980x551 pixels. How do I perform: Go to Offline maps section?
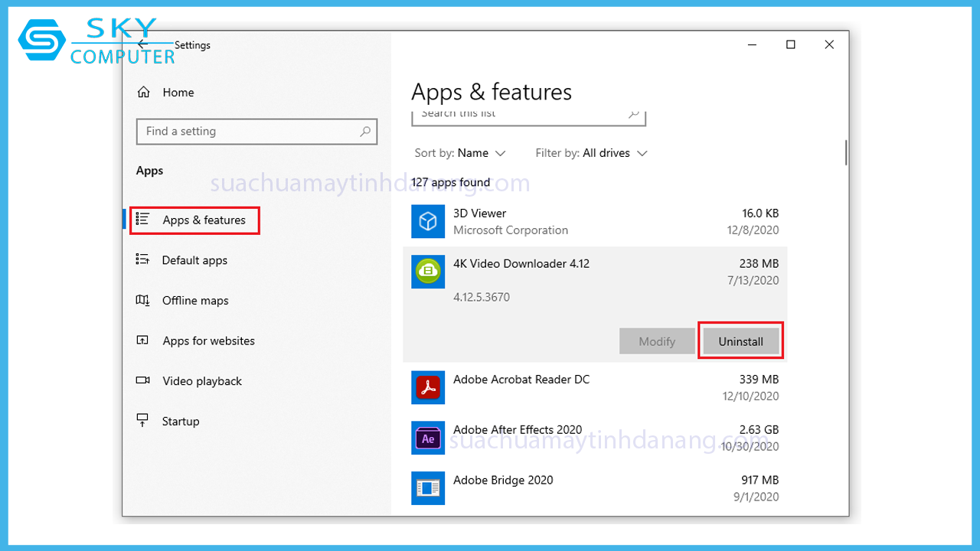click(x=195, y=301)
